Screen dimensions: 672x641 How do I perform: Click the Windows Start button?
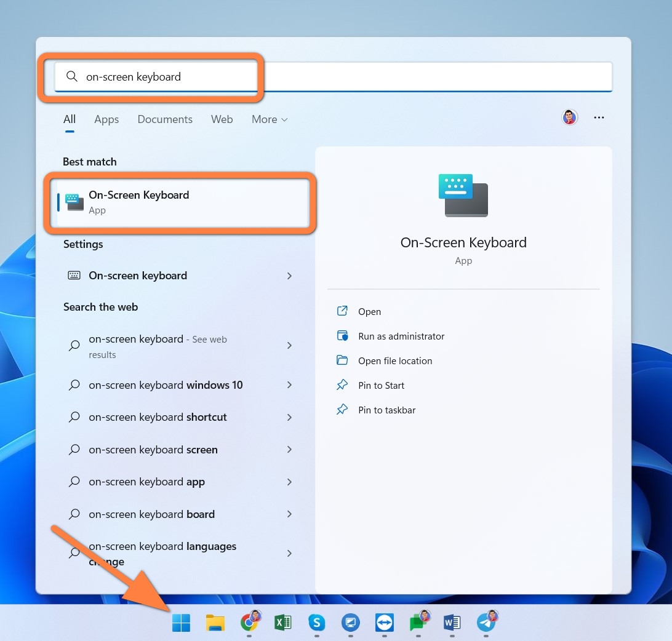coord(181,622)
